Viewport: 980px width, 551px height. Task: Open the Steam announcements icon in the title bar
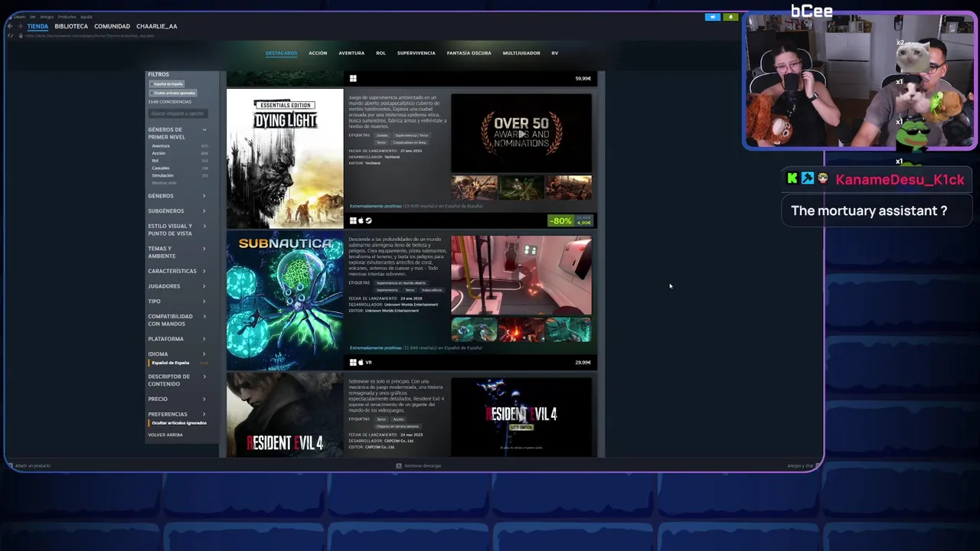pos(713,17)
